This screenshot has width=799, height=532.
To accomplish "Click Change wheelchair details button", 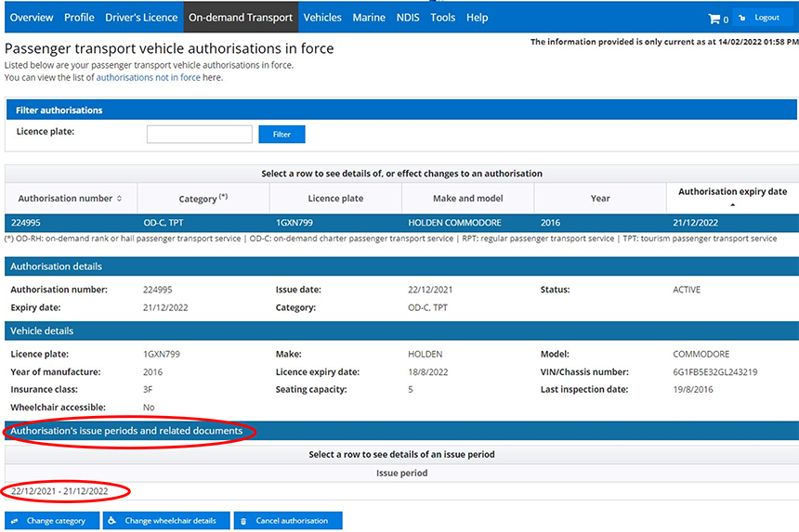I will pos(165,521).
